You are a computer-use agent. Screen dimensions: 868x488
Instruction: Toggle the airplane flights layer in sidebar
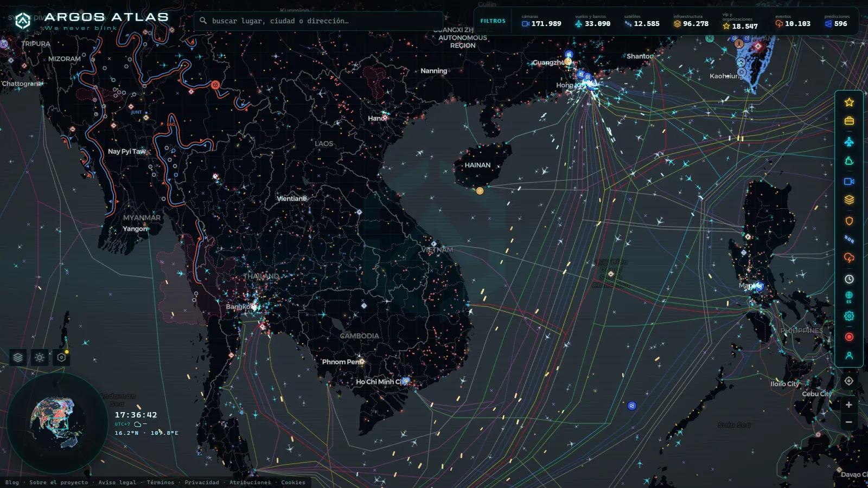pos(849,142)
